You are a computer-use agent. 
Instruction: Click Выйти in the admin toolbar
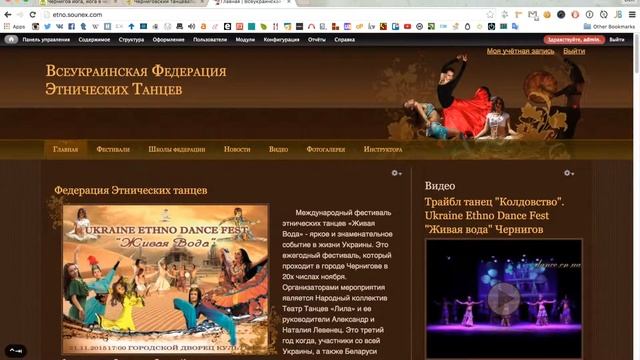[x=617, y=40]
